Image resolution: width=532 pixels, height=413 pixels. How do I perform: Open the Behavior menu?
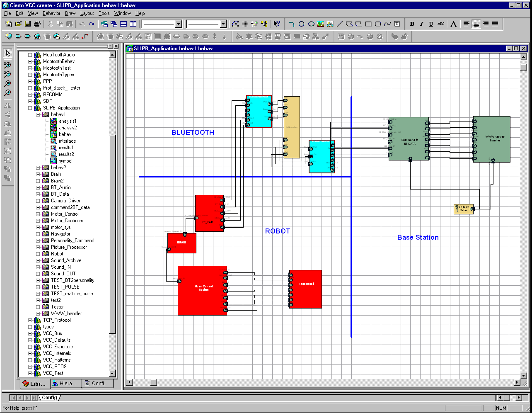[51, 13]
